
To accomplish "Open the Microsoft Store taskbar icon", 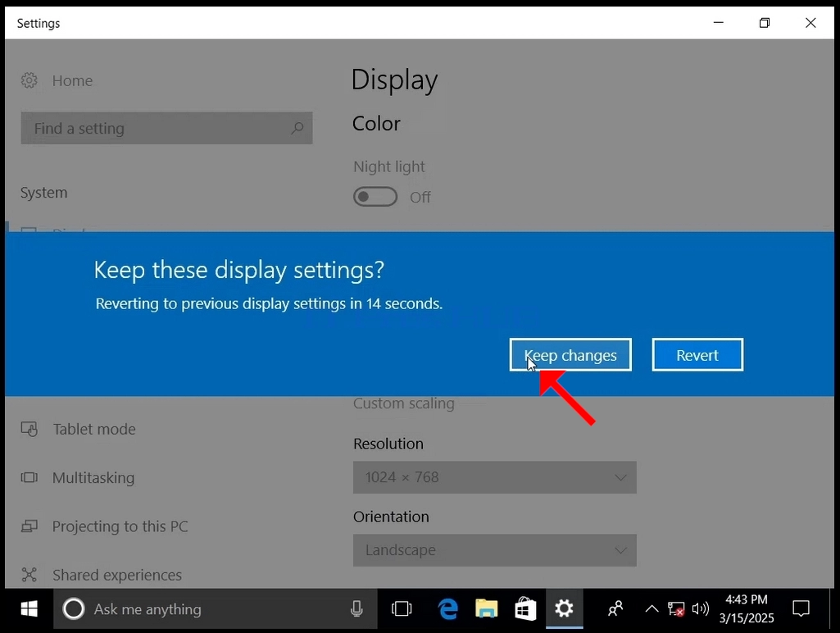I will [x=525, y=609].
